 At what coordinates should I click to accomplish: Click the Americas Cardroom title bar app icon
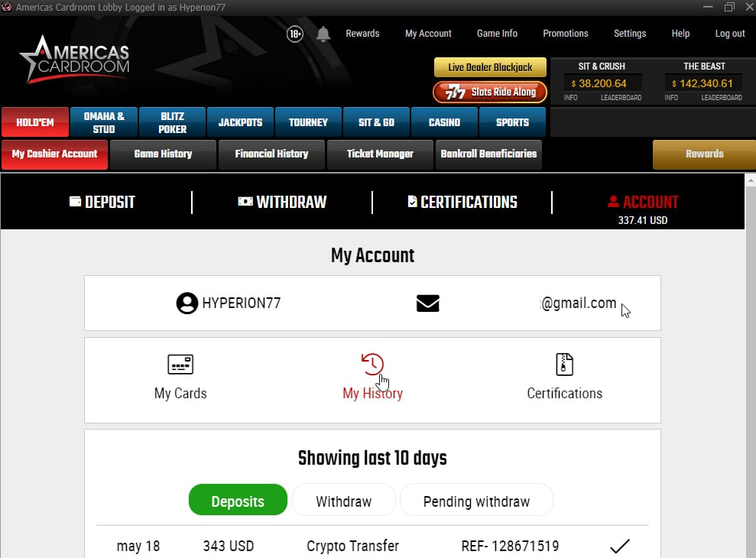(7, 7)
